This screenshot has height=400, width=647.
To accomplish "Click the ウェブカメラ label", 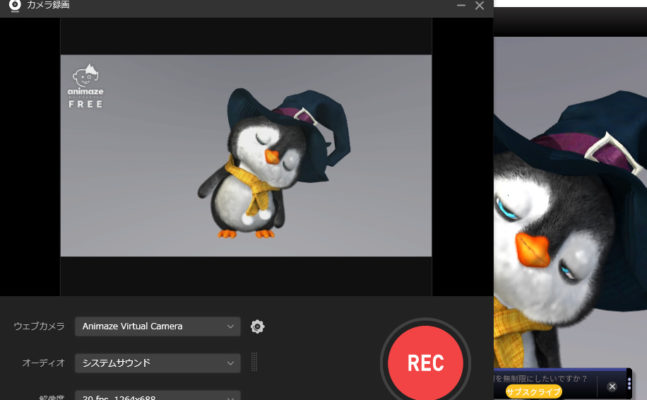I will click(x=39, y=326).
